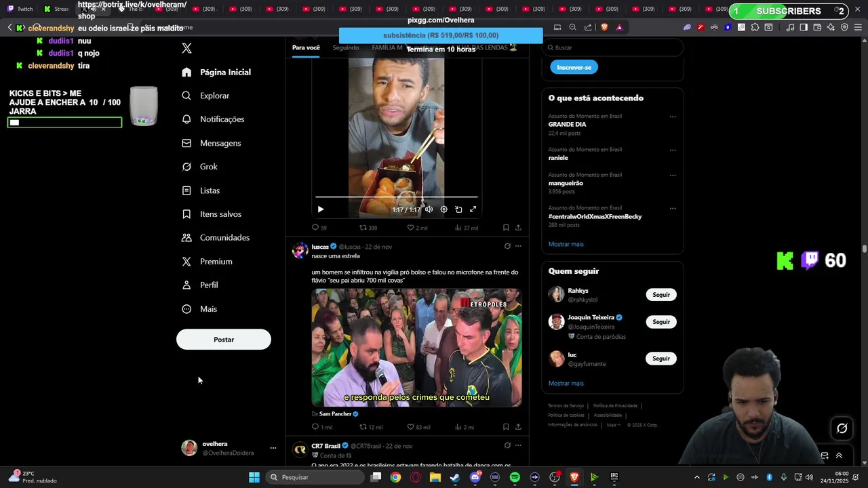Expand the messages drawer double chevron
Image resolution: width=868 pixels, height=488 pixels.
tap(839, 455)
